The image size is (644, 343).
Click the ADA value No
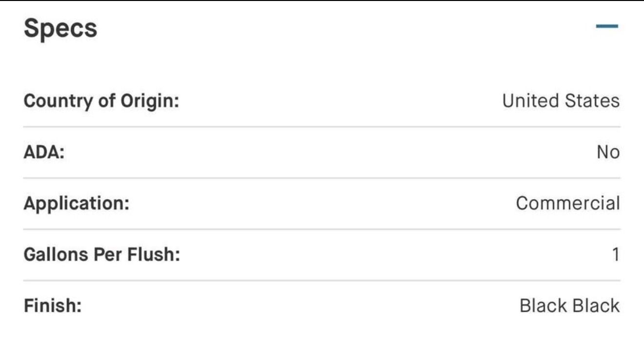pos(608,152)
